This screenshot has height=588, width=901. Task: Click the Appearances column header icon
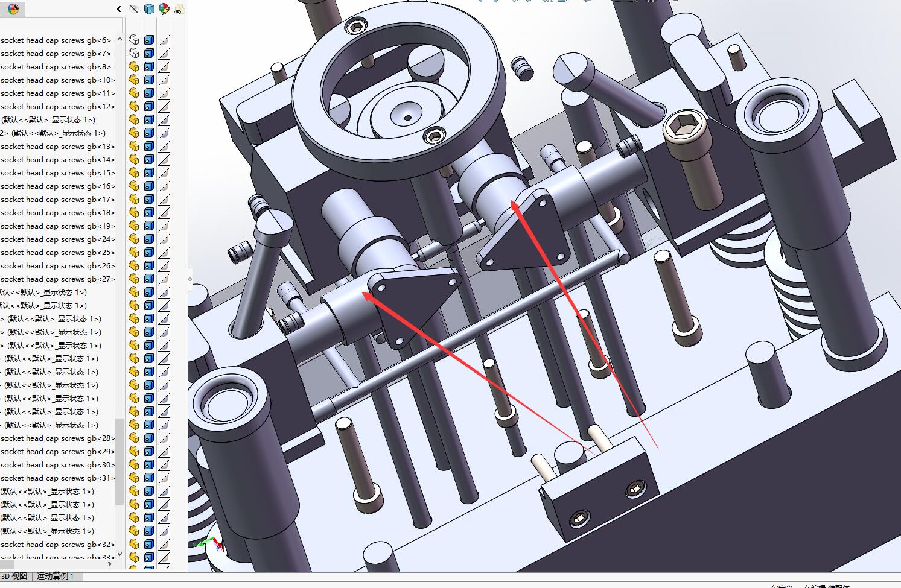coord(164,9)
